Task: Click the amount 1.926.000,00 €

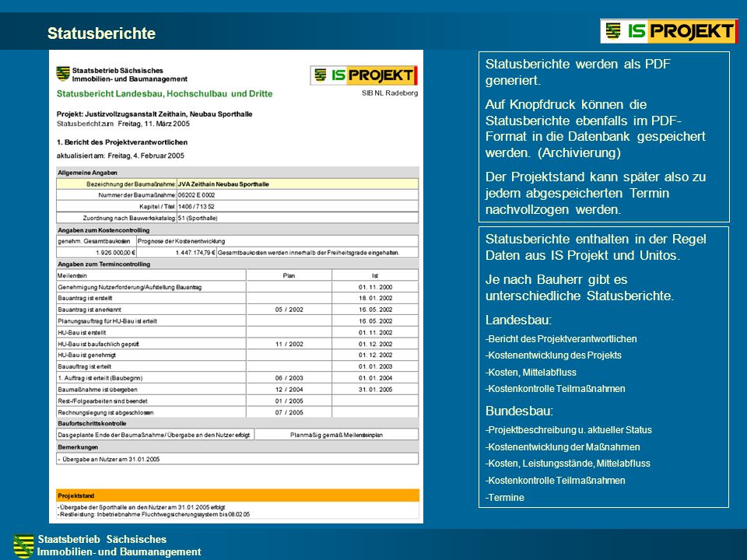Action: click(115, 252)
